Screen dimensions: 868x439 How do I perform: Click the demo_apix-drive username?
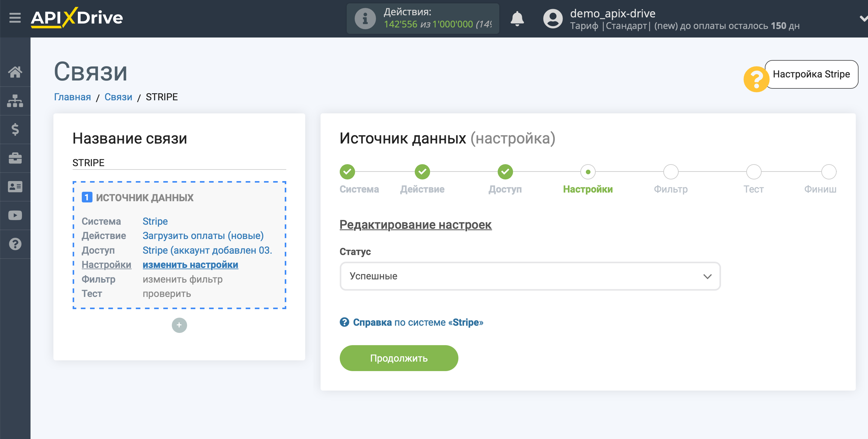pos(613,13)
